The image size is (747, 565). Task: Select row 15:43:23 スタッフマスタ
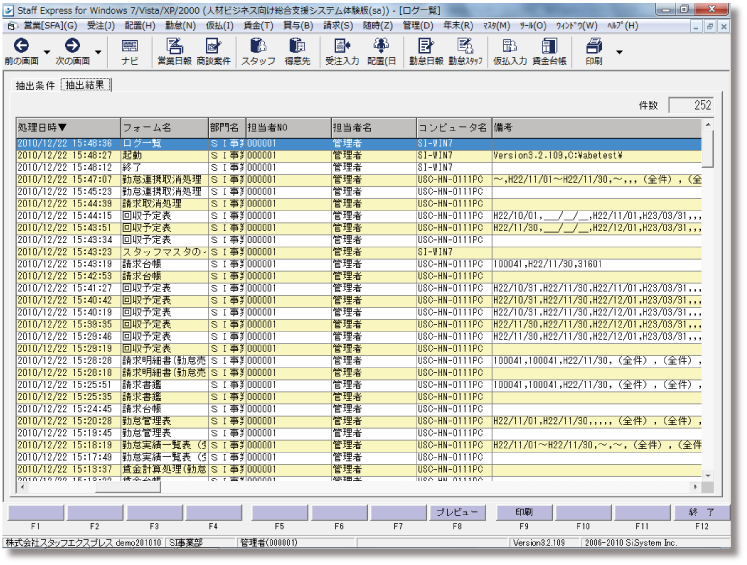tap(359, 252)
